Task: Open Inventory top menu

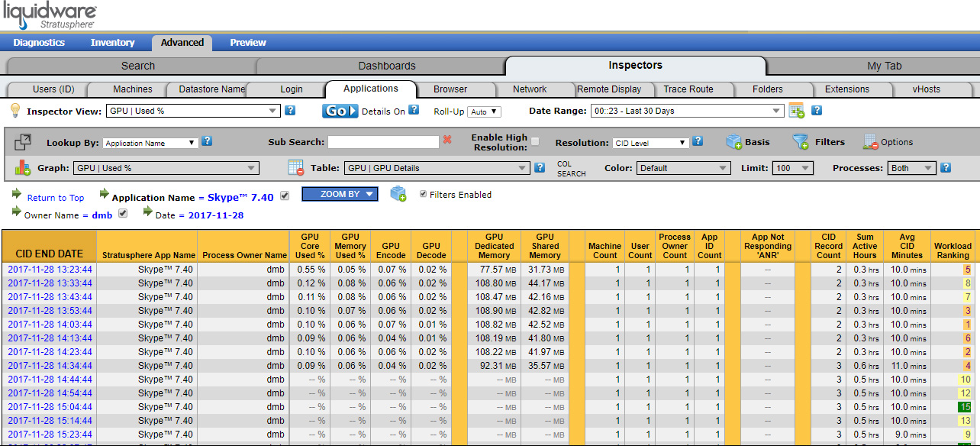Action: click(112, 43)
